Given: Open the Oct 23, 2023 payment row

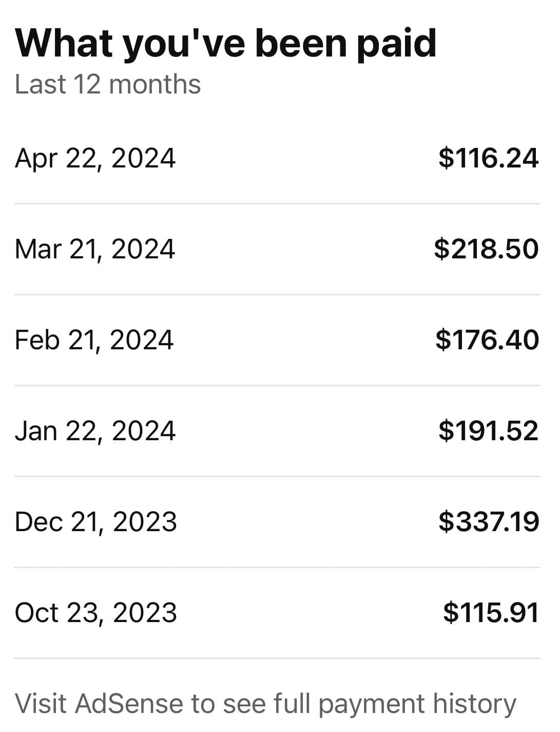Looking at the screenshot, I should tap(277, 613).
